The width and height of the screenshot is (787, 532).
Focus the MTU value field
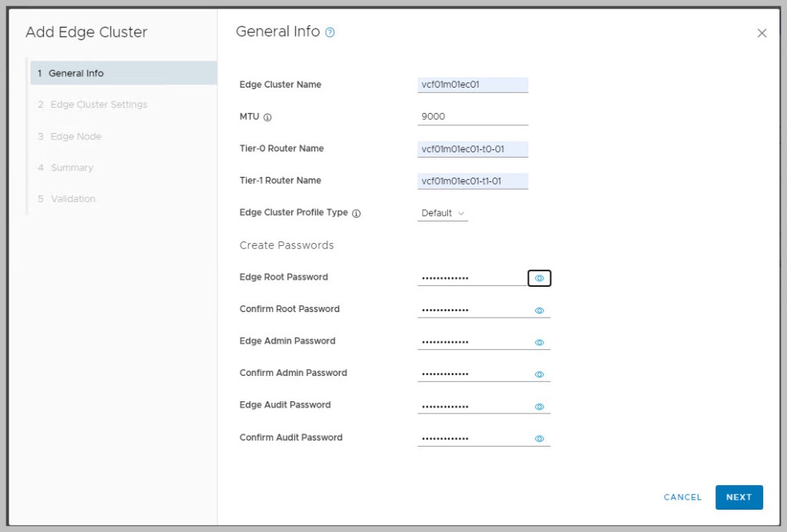(x=473, y=117)
